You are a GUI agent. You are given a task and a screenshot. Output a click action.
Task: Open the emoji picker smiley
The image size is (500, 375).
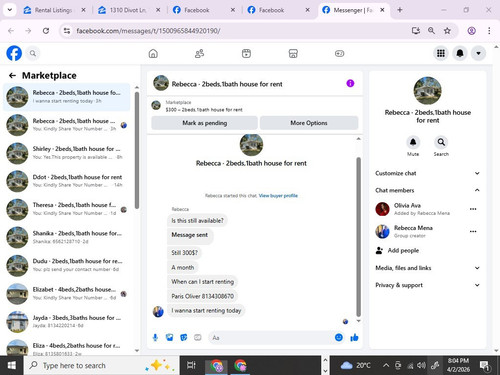(x=339, y=338)
